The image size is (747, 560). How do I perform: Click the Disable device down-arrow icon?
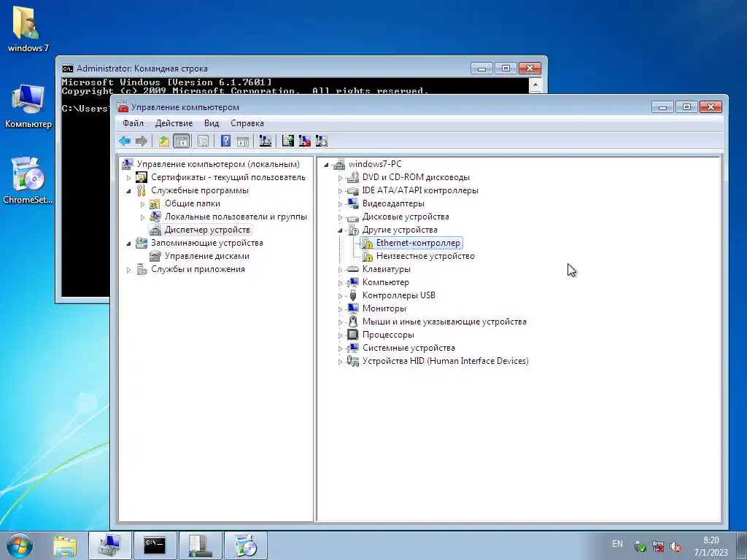click(322, 141)
